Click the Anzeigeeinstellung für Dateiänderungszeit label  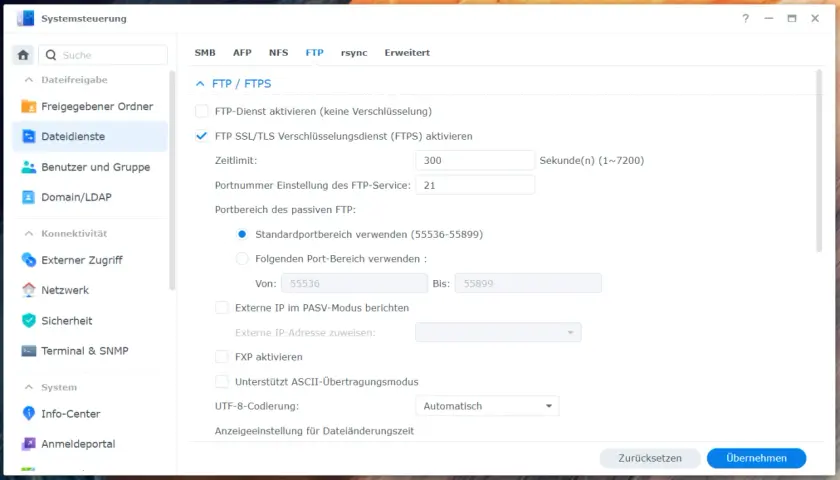click(x=314, y=431)
